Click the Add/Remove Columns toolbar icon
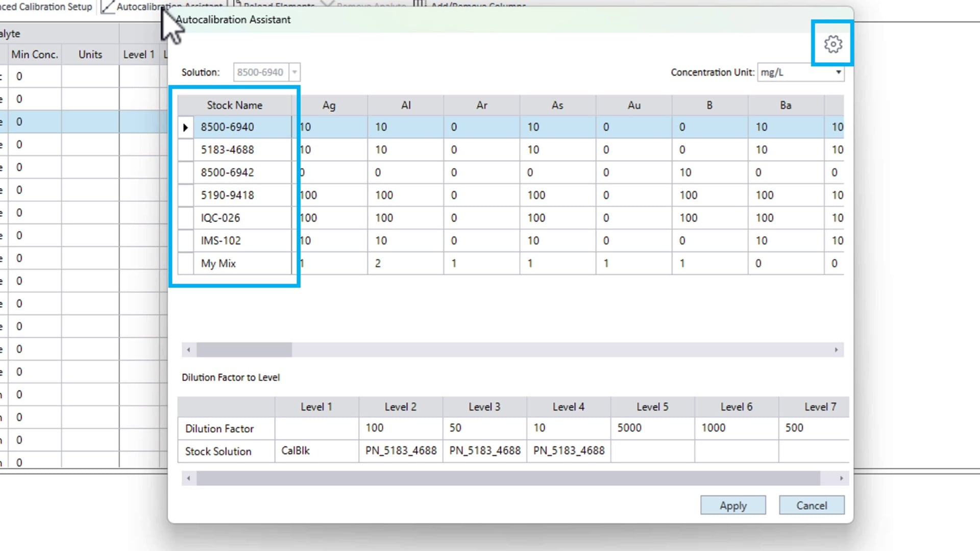Viewport: 980px width, 551px height. [x=420, y=5]
